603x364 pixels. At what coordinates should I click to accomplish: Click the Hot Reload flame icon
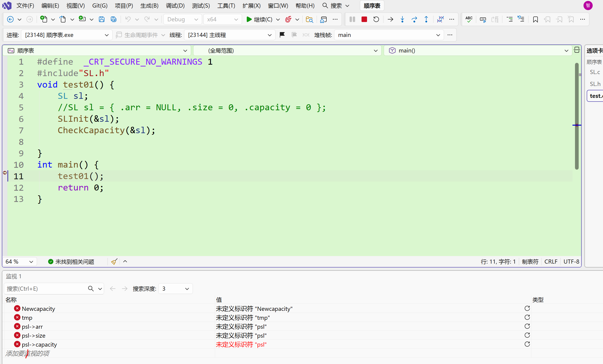click(x=288, y=19)
